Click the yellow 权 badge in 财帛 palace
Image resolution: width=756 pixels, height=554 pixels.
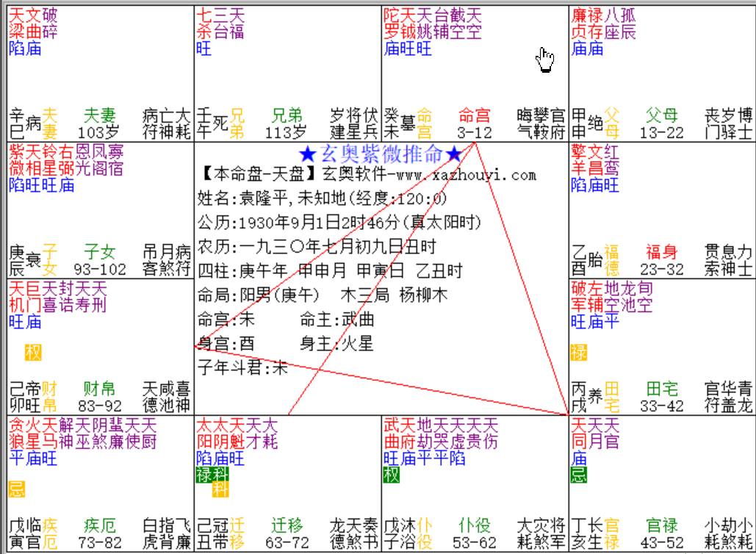(x=33, y=353)
